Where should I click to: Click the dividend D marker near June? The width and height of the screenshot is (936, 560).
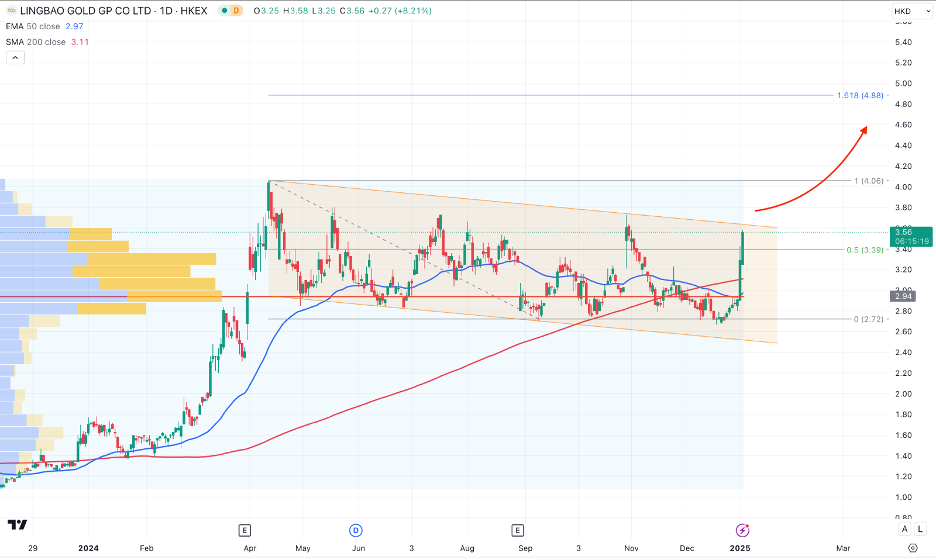point(356,530)
